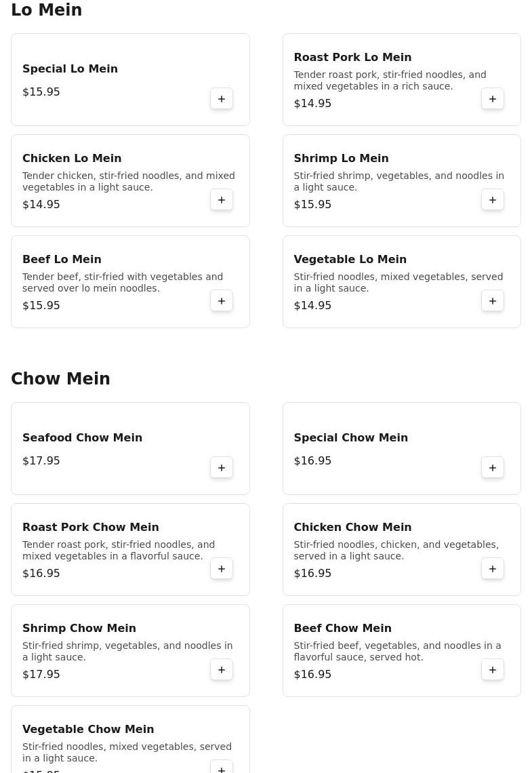
Task: Add Seafood Chow Mein to cart
Action: 222,468
